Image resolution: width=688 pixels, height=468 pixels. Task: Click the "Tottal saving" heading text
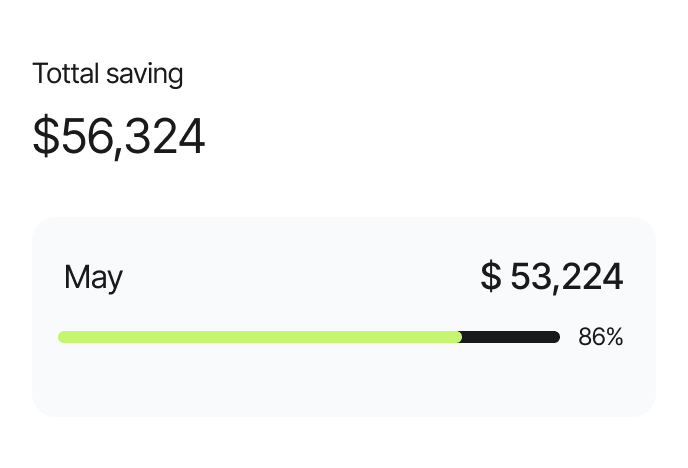tap(108, 74)
